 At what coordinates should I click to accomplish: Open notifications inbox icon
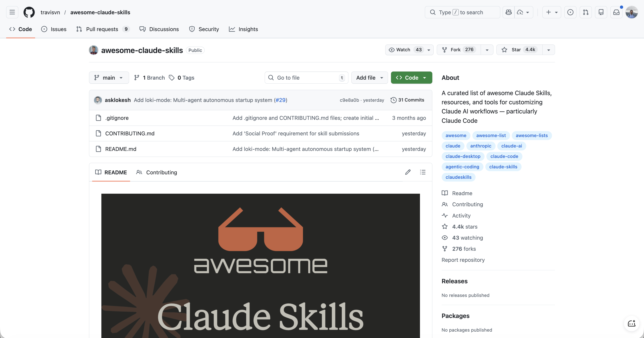tap(616, 12)
